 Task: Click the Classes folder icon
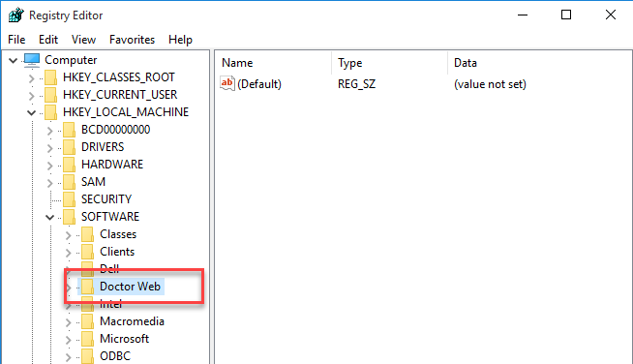coord(88,234)
